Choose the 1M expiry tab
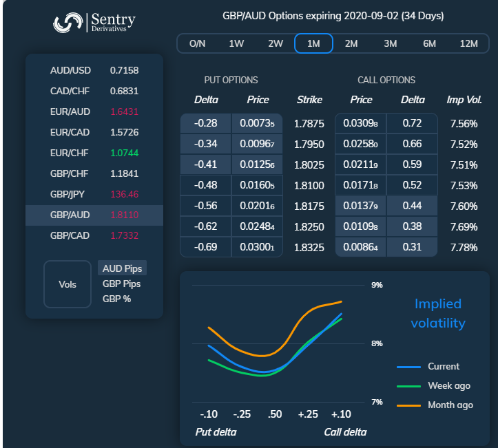The height and width of the screenshot is (448, 498). click(313, 43)
